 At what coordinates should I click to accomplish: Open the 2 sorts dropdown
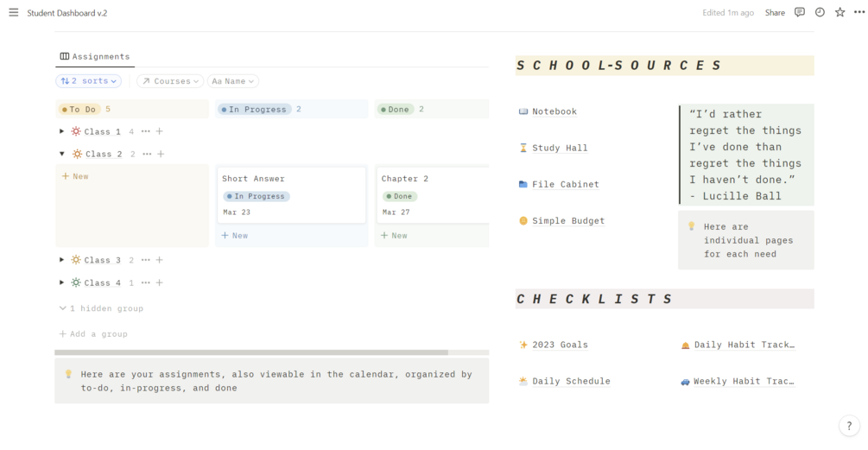tap(88, 81)
